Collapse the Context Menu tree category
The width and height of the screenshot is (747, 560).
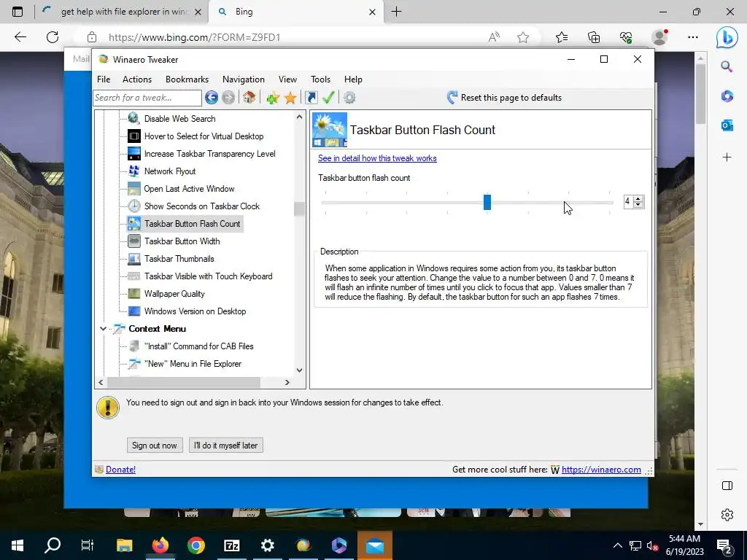[103, 329]
